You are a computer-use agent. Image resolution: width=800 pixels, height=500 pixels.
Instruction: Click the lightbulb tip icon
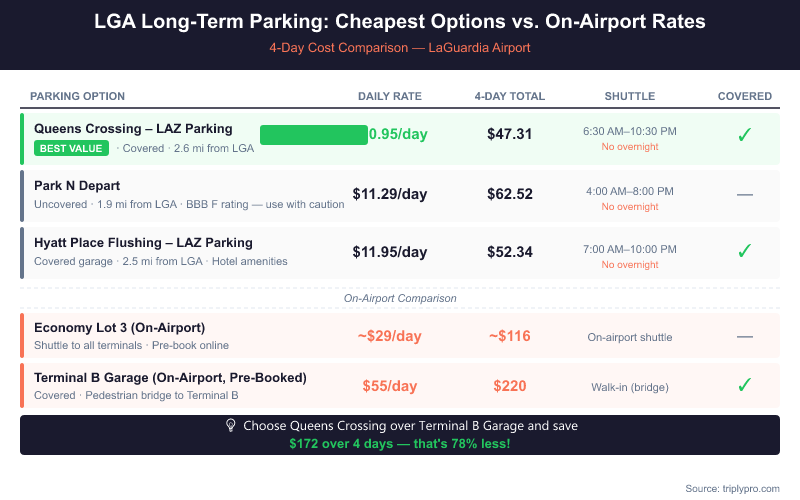231,426
